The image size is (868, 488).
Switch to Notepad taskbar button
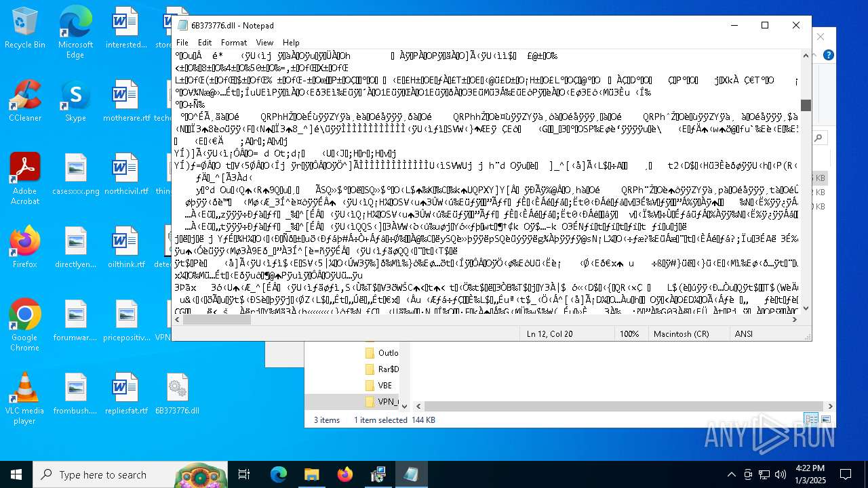point(411,474)
